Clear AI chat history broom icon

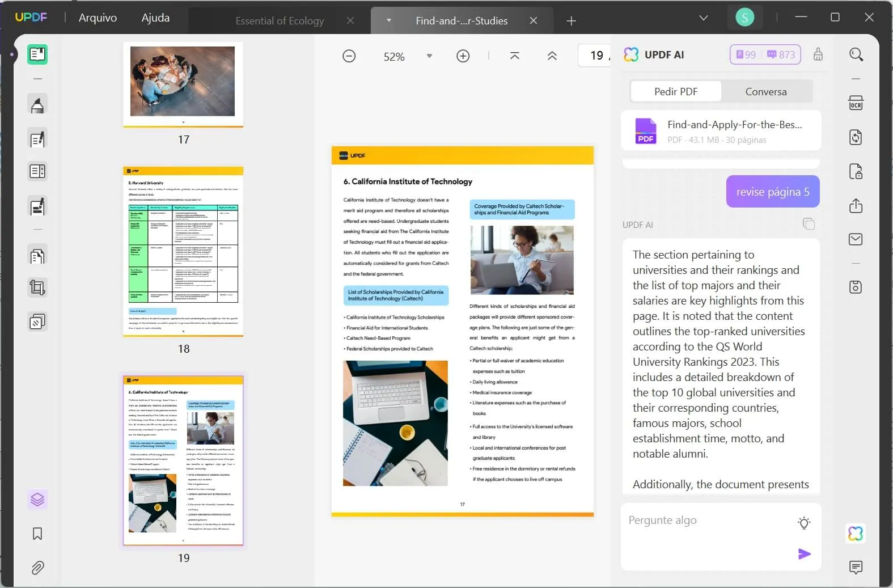[818, 54]
